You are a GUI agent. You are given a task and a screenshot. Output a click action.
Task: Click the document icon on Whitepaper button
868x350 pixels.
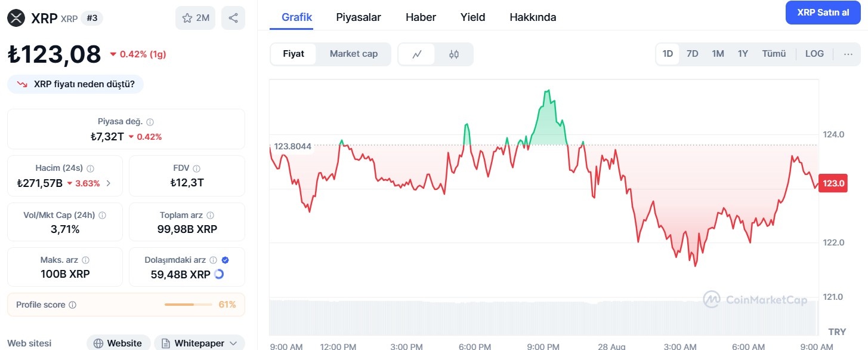point(166,343)
